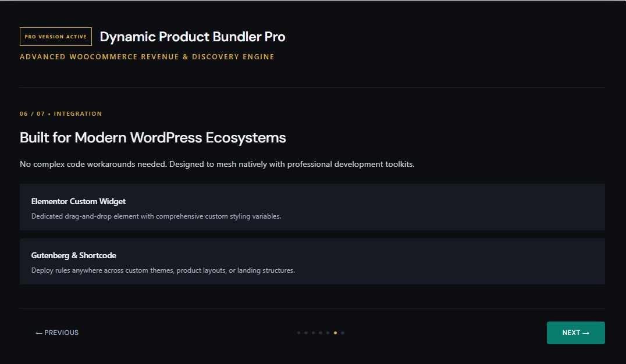Viewport: 626px width, 364px height.
Task: Click the 'No complex code workarounds needed' paragraph
Action: click(217, 164)
